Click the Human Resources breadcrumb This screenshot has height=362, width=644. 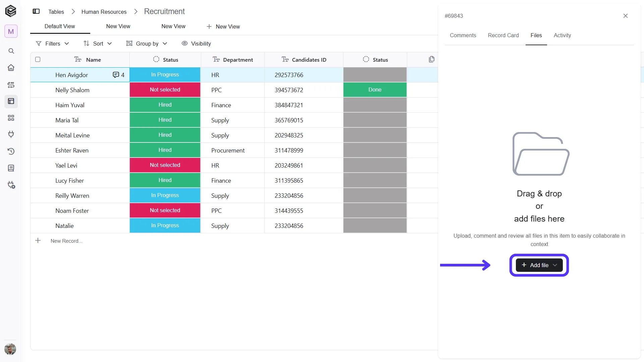point(104,12)
